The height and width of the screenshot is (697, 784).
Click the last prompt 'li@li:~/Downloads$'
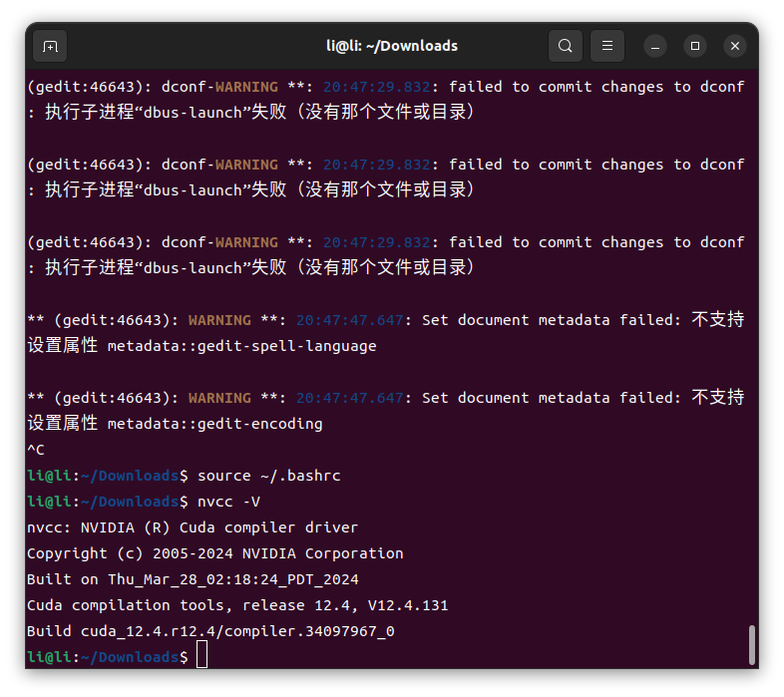[108, 657]
